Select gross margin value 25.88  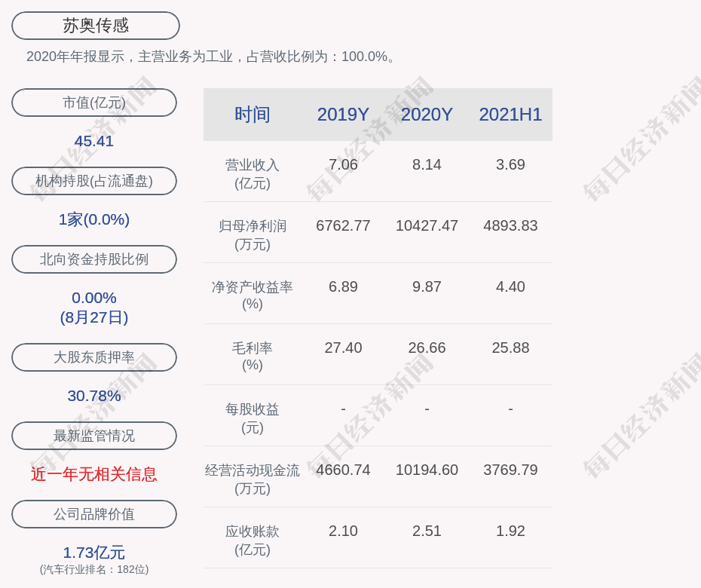coord(510,348)
